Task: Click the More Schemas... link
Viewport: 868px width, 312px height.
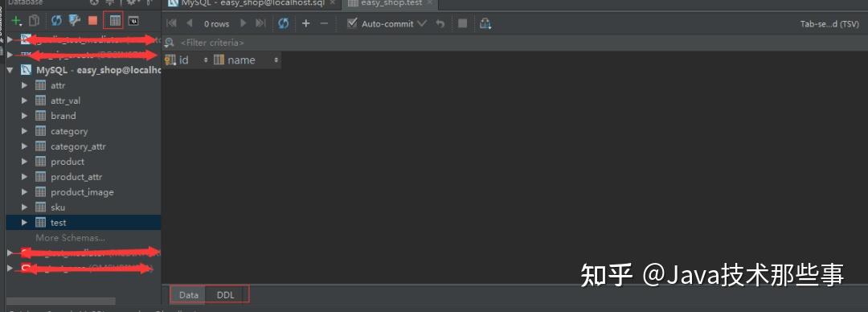Action: 70,238
